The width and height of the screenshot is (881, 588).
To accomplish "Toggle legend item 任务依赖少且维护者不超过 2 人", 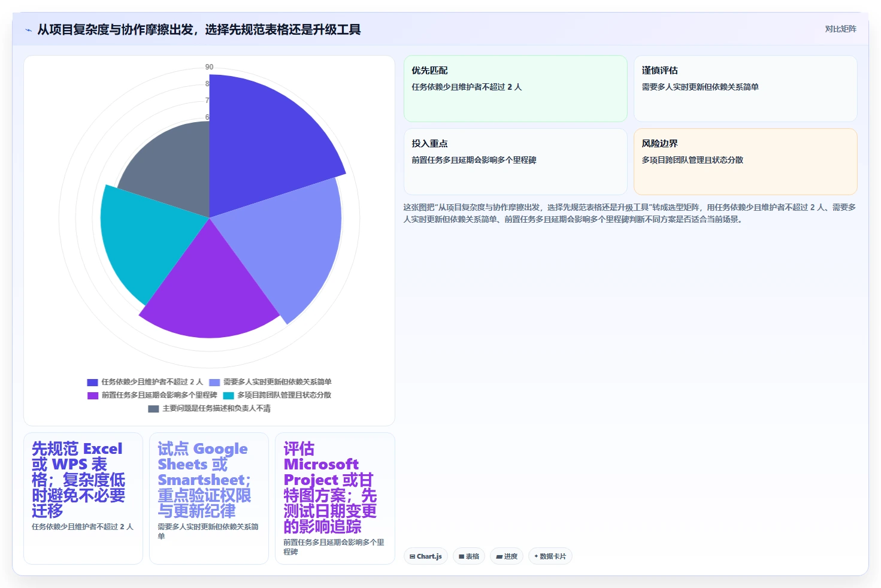I will coord(145,382).
